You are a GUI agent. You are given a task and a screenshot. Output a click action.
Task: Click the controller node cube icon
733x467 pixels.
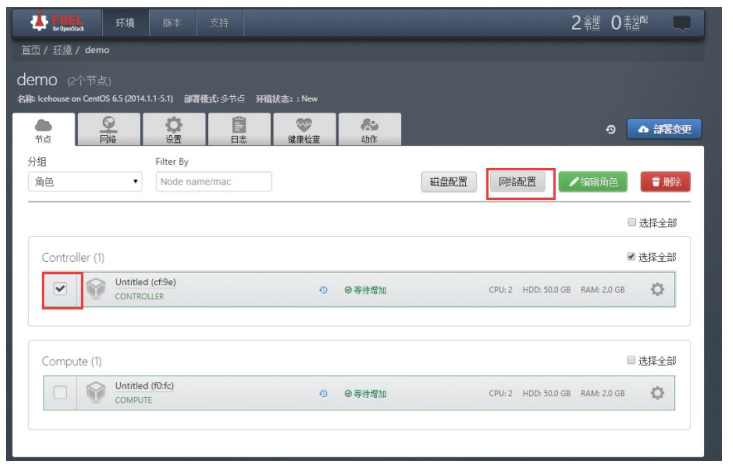(x=96, y=289)
